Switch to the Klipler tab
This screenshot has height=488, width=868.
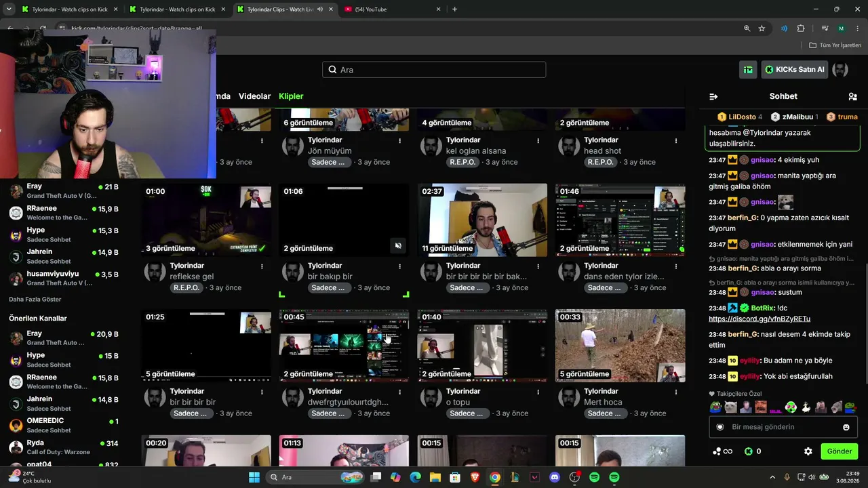point(291,96)
